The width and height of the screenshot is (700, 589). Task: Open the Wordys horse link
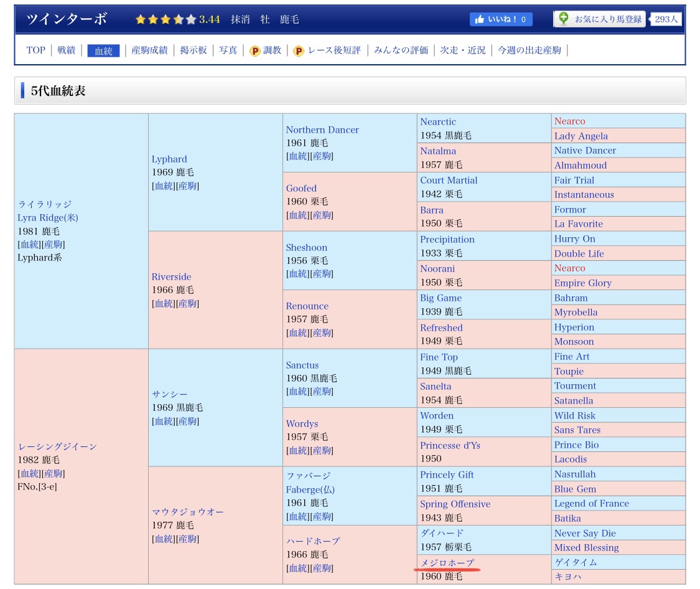click(302, 423)
